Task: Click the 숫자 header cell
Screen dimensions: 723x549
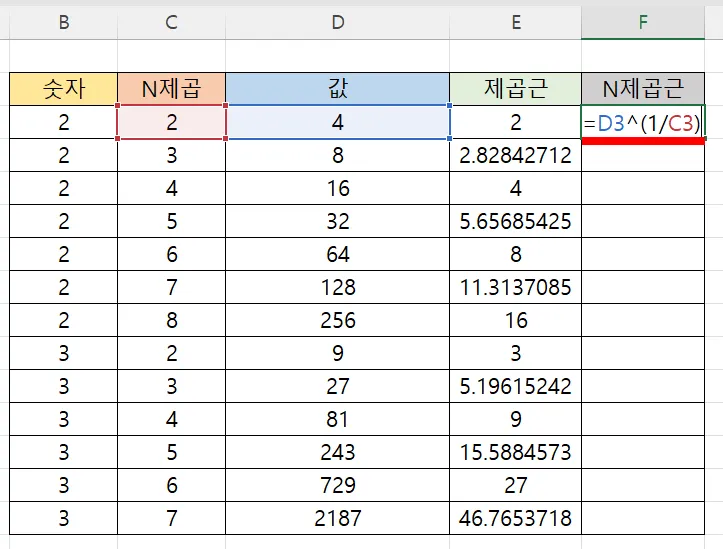Action: 64,89
